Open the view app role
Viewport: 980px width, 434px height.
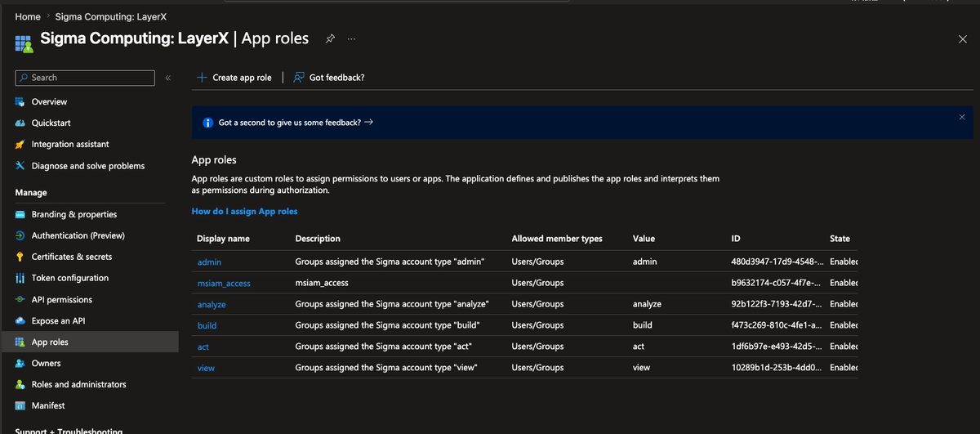click(x=206, y=369)
